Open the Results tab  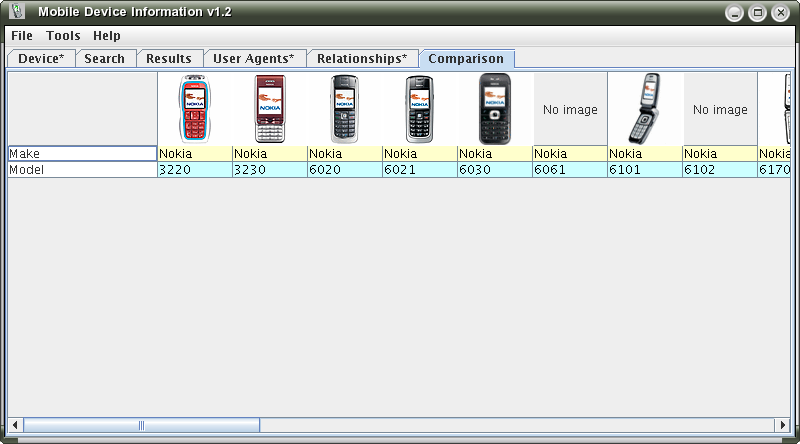[168, 59]
